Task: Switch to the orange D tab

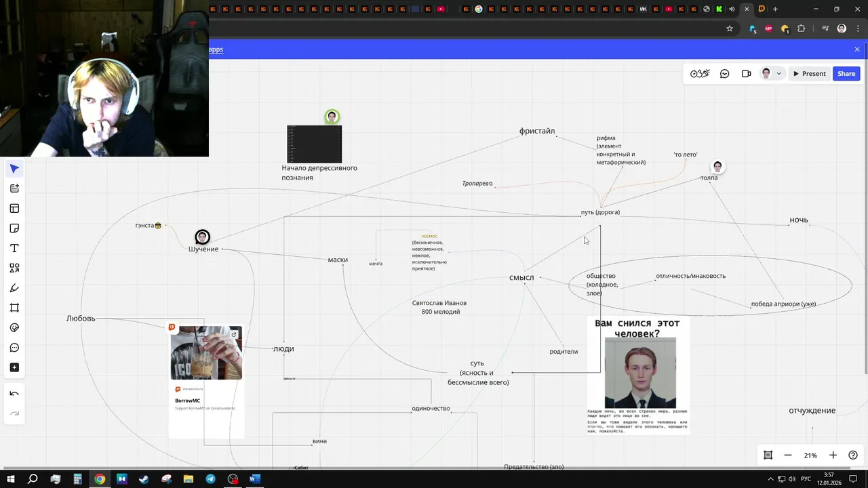Action: [762, 9]
